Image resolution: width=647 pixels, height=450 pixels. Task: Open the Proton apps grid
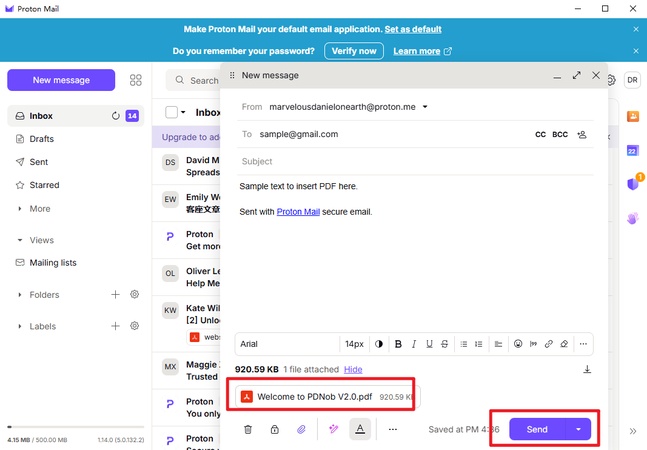(135, 80)
